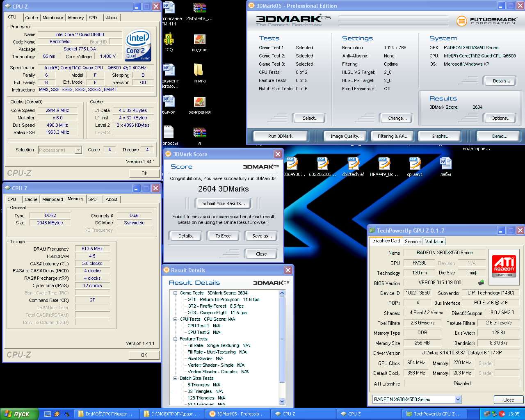Collapse the CPU Tests tree node

coord(175,319)
